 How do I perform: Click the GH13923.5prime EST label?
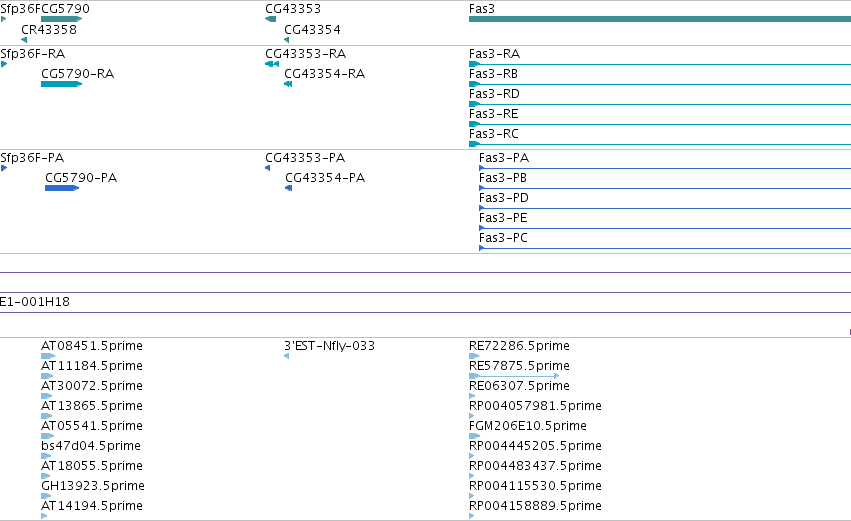tap(93, 487)
